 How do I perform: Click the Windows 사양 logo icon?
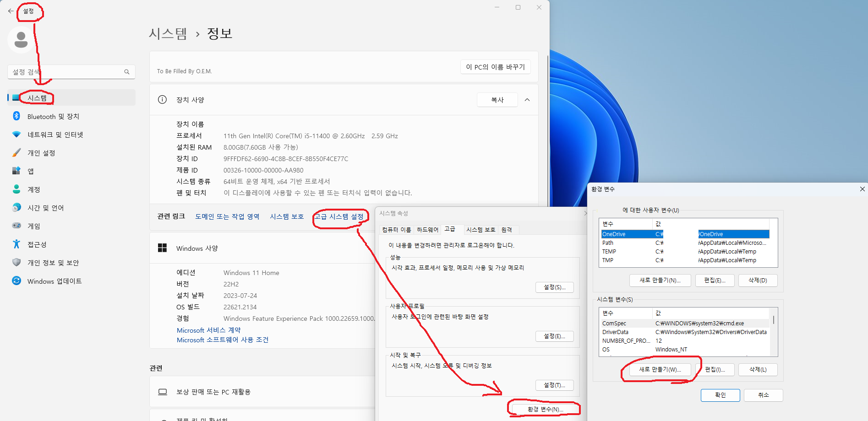tap(162, 248)
